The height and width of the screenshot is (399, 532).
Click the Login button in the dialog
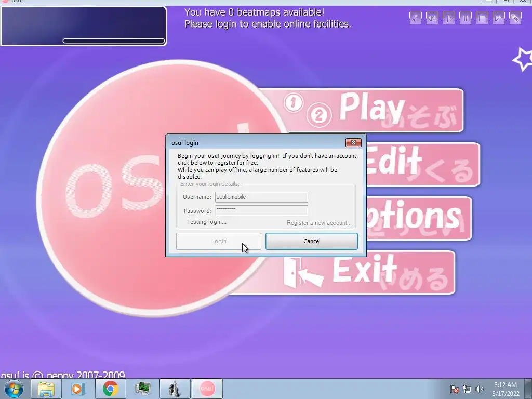coord(219,241)
